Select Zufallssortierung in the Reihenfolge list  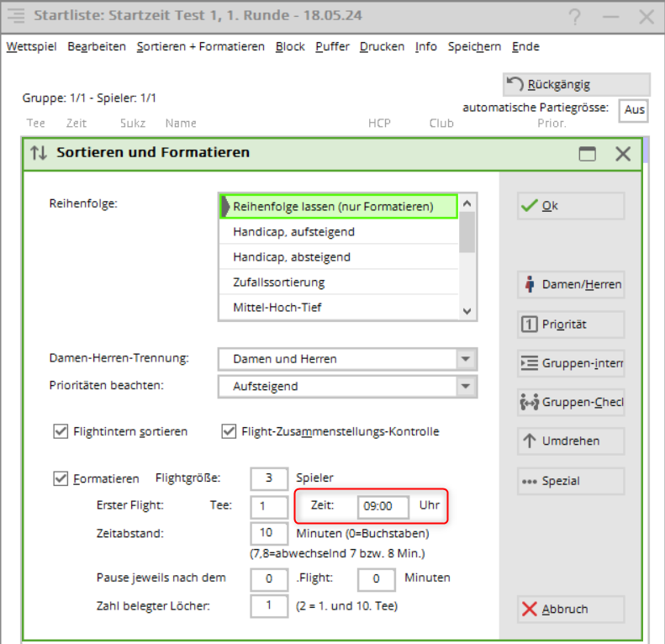pos(278,282)
